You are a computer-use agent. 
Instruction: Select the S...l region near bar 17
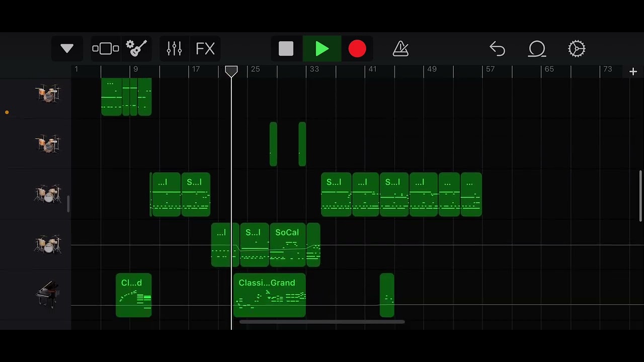[196, 195]
